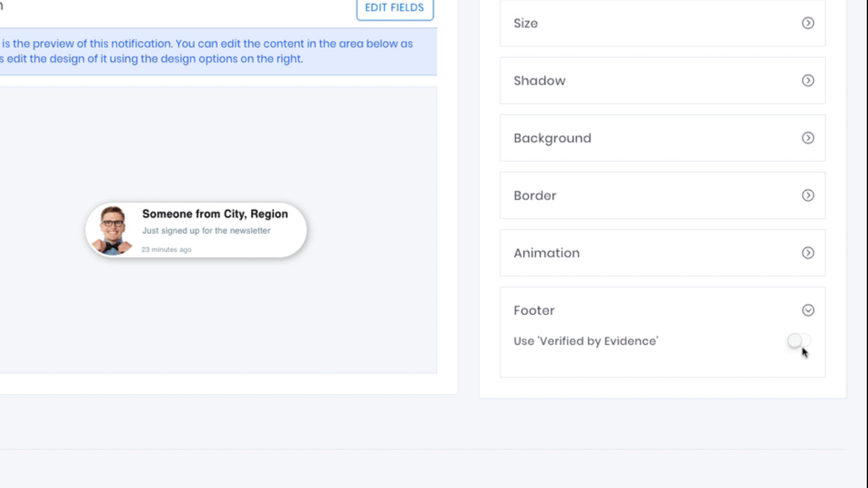Click the avatar photo in the notification preview

pos(112,230)
